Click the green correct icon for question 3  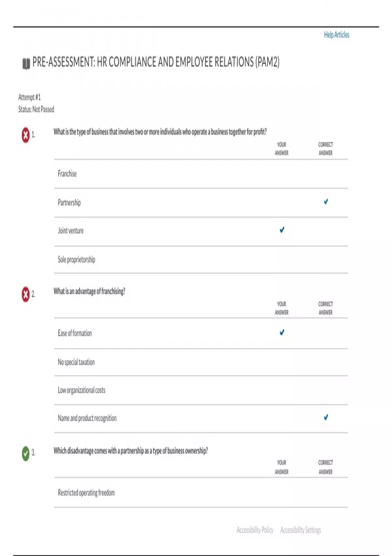pos(25,453)
